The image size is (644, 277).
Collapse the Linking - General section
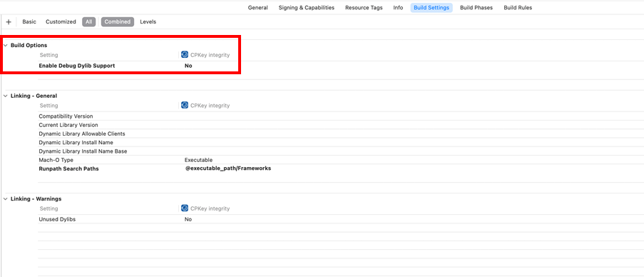coord(5,96)
